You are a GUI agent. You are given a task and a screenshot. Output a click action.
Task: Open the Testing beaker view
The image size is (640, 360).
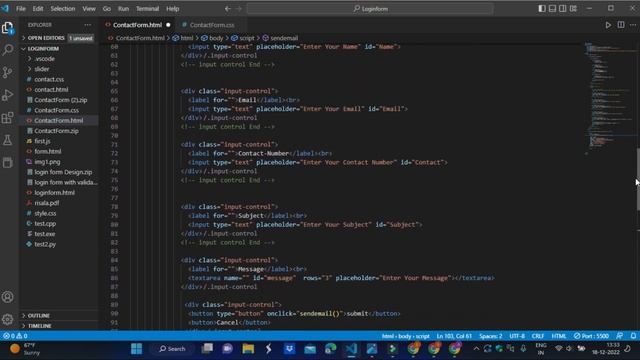[x=8, y=140]
